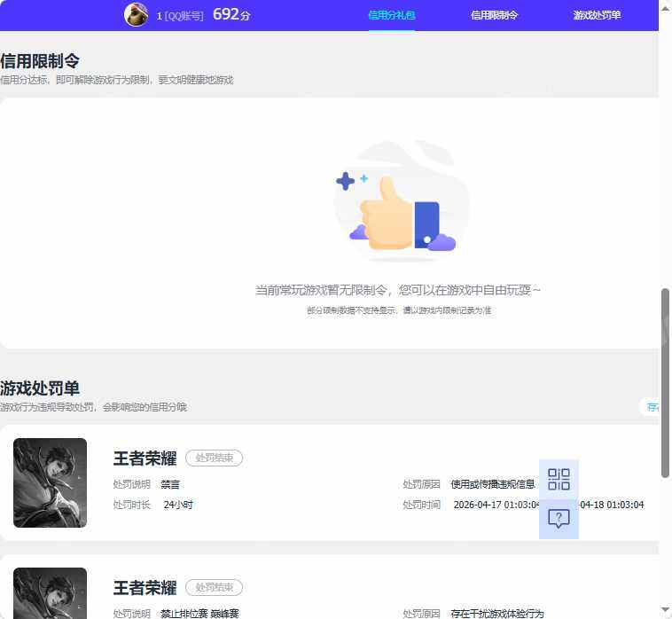
Task: Click the vertical scrollbar thumb
Action: pos(665,383)
